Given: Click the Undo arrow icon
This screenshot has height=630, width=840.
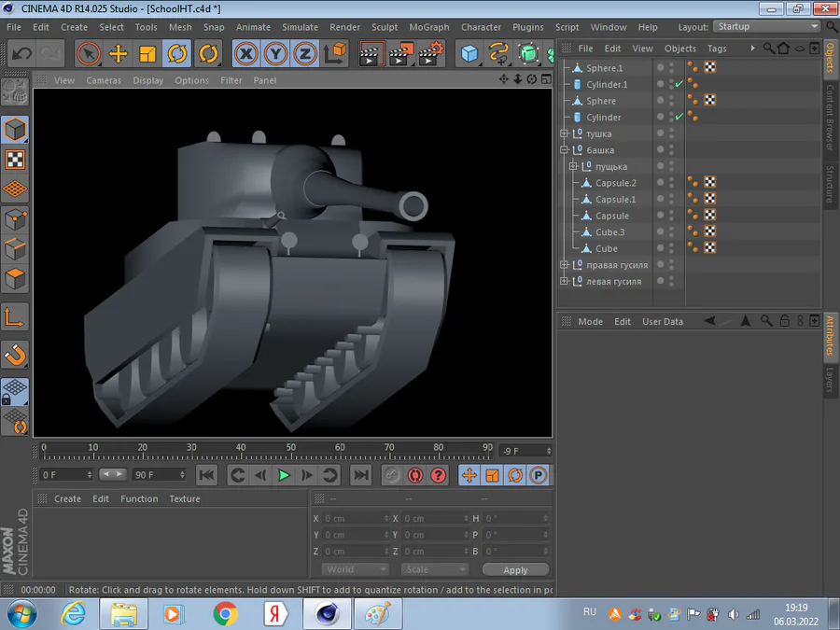Looking at the screenshot, I should click(21, 54).
